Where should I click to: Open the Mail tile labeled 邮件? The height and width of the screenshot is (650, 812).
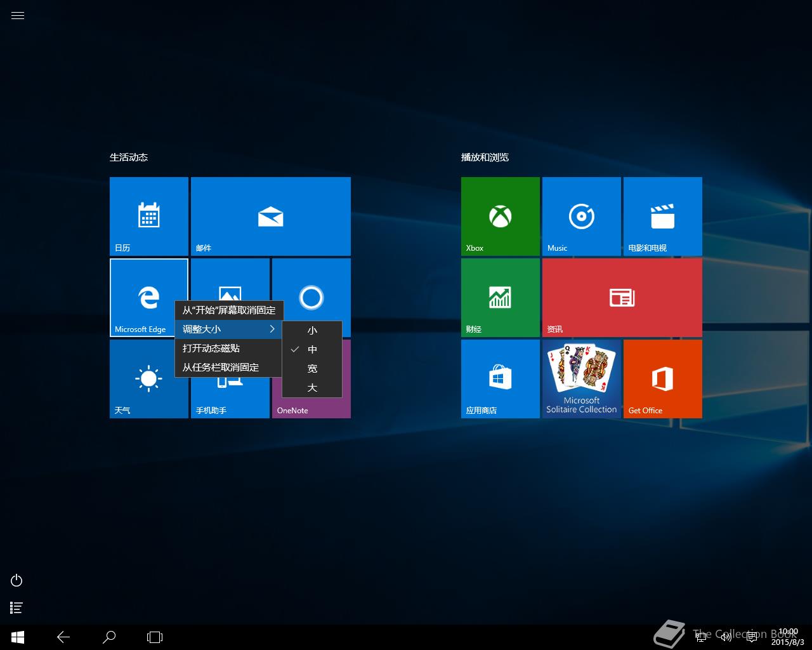click(271, 216)
